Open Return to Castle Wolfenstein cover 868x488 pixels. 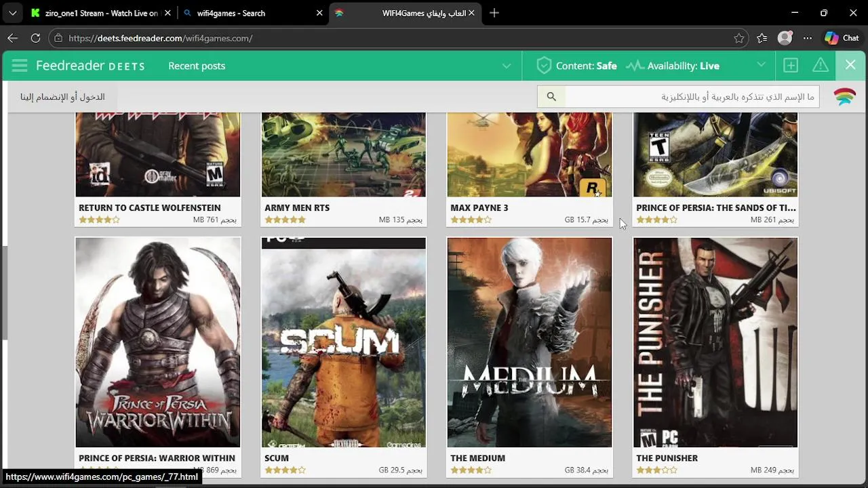(158, 155)
